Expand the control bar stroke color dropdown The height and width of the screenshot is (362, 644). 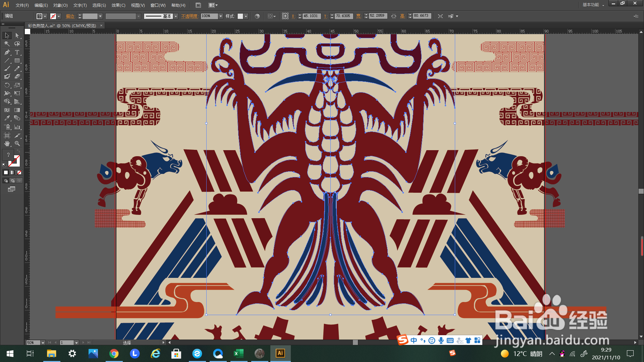[x=59, y=16]
